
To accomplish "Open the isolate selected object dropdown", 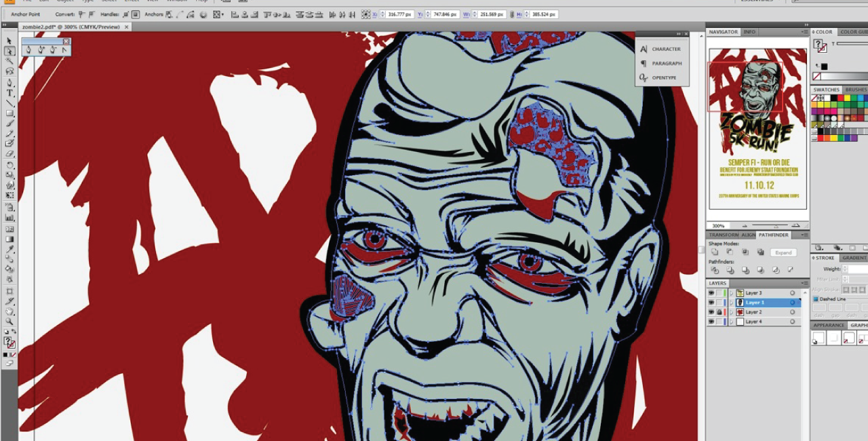I will 219,14.
